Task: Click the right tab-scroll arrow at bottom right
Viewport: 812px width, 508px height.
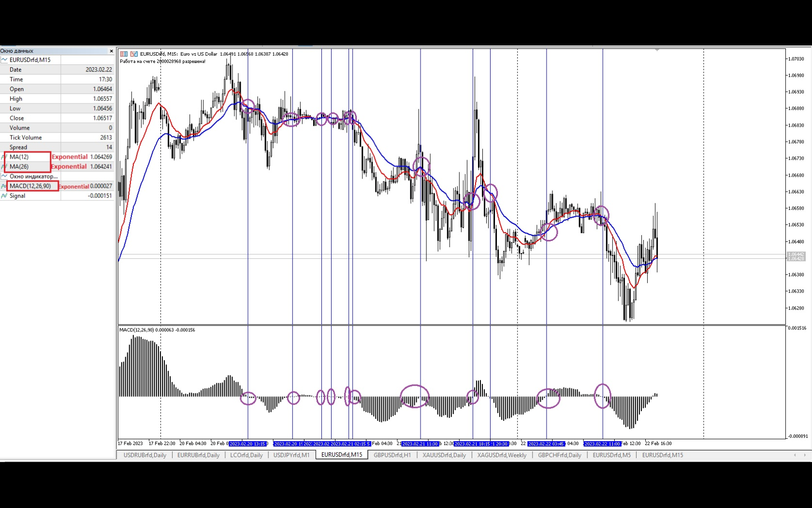Action: click(x=804, y=455)
